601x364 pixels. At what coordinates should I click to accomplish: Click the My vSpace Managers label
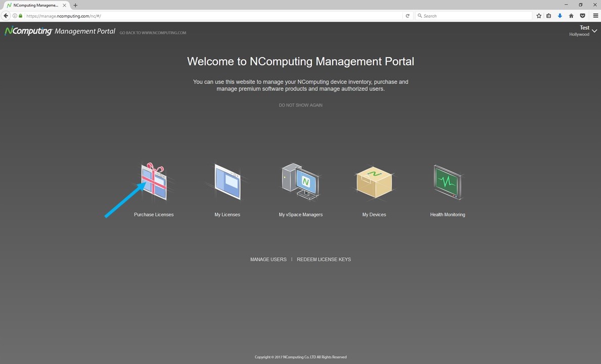(x=301, y=214)
